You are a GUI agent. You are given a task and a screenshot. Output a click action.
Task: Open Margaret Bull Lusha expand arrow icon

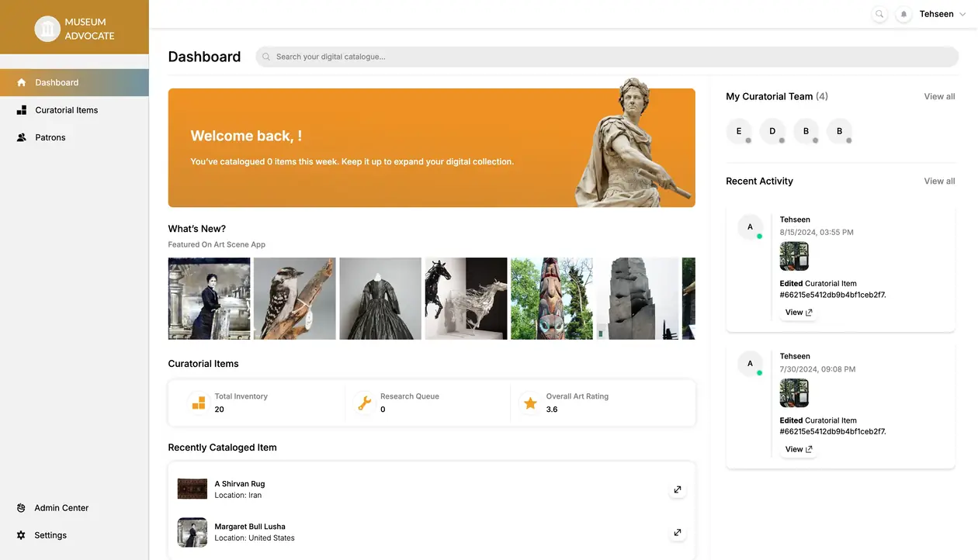678,532
